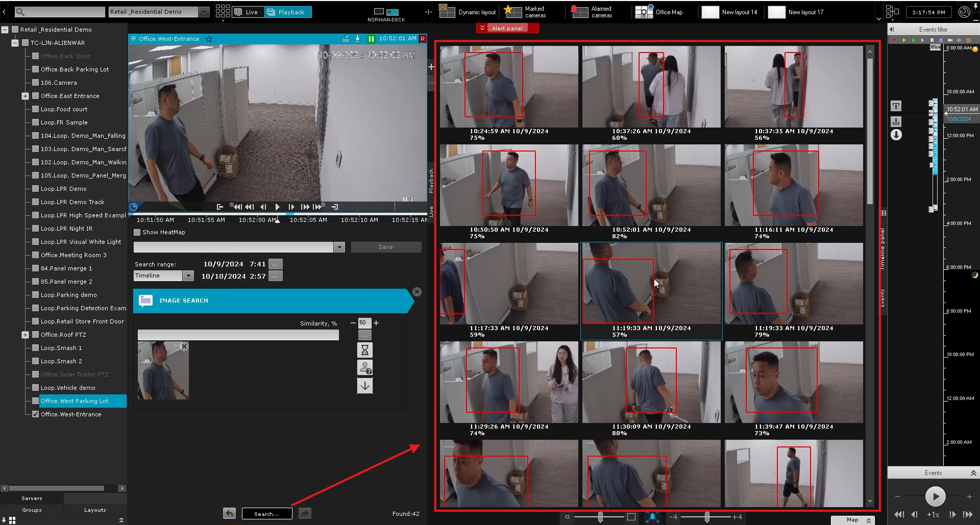This screenshot has height=525, width=980.
Task: Click the down arrow icon in Image Search
Action: [x=364, y=386]
